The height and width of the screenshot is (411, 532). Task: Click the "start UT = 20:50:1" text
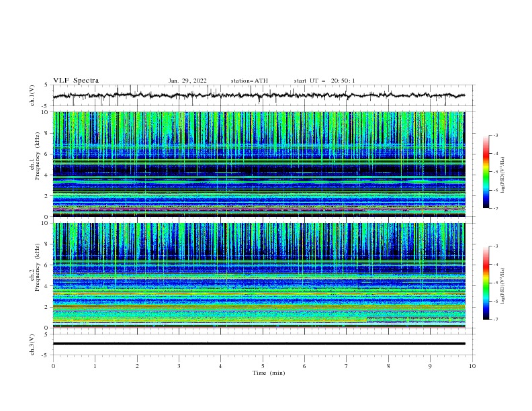(x=324, y=81)
